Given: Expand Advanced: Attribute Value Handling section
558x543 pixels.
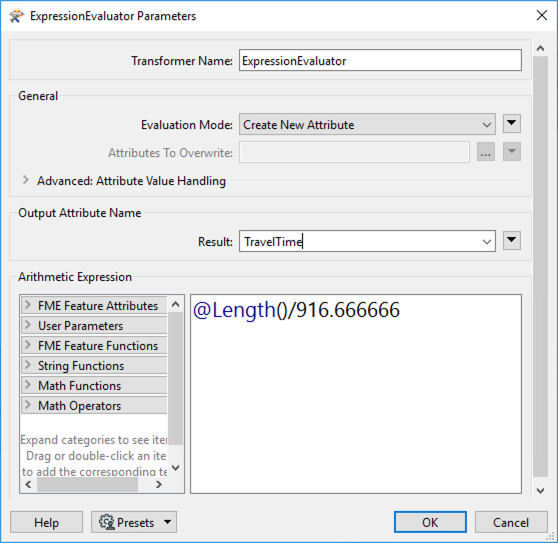Looking at the screenshot, I should click(x=25, y=180).
